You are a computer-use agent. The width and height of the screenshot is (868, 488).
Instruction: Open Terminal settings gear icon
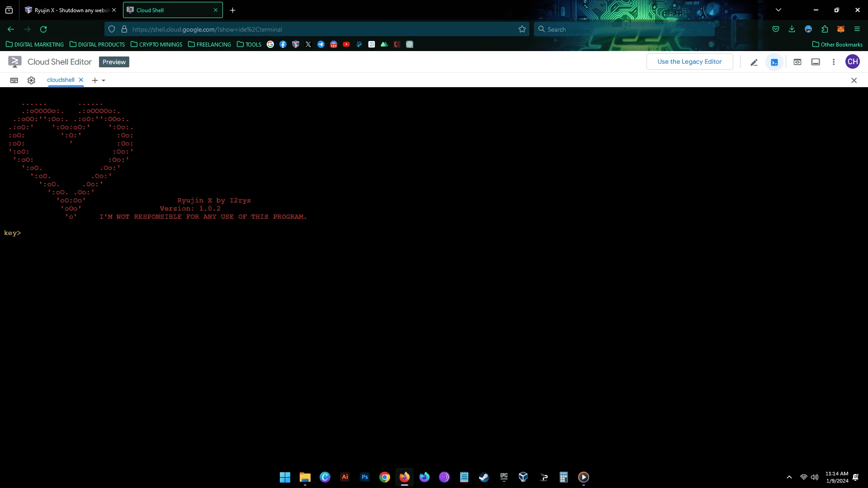point(31,80)
